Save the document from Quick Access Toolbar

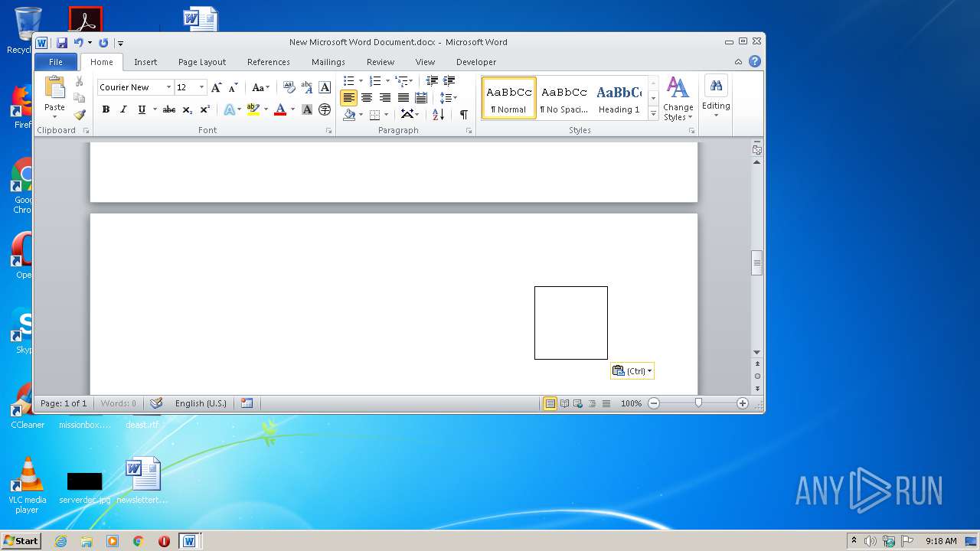click(62, 43)
